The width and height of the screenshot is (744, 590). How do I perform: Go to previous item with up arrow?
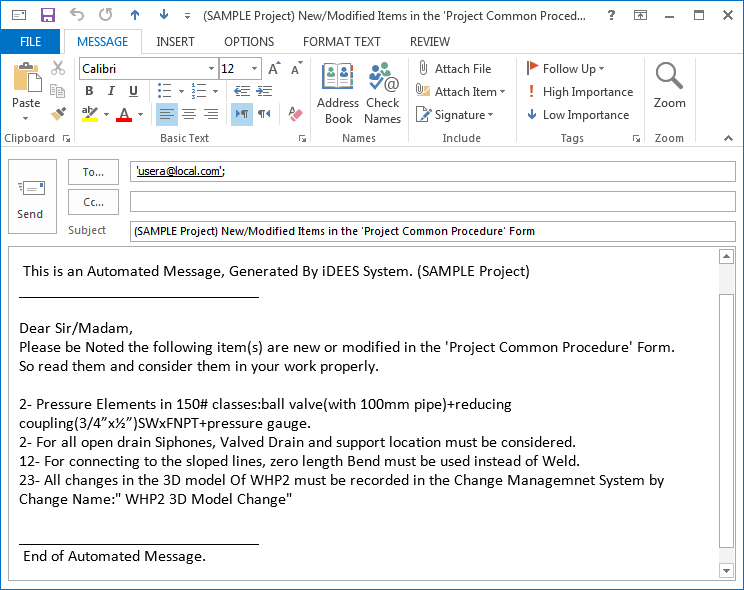pyautogui.click(x=135, y=15)
